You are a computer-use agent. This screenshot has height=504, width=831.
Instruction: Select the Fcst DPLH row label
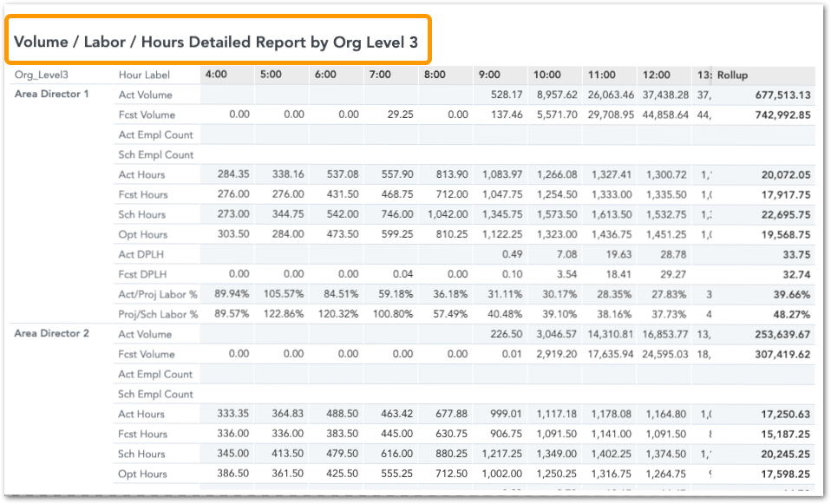pos(142,274)
